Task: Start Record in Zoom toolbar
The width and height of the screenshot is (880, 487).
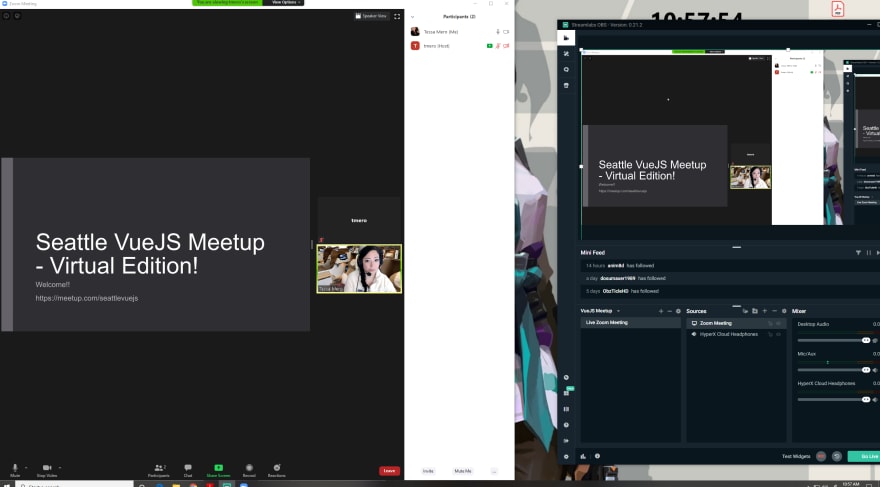Action: pos(249,470)
